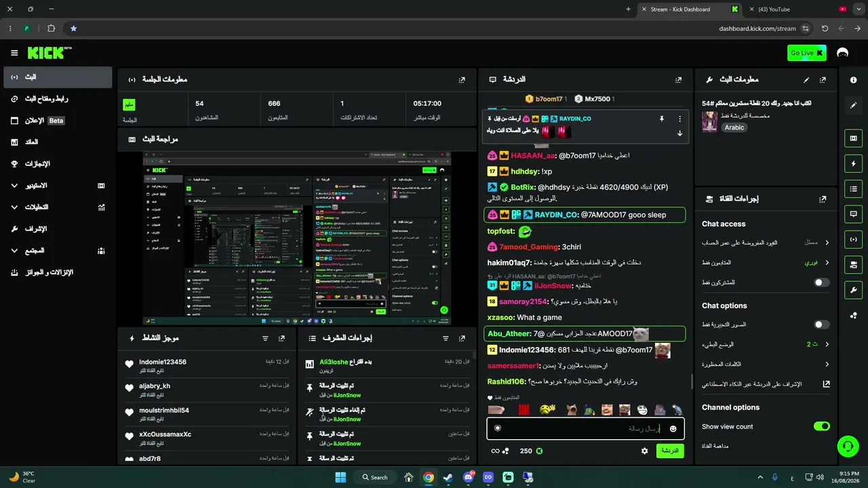Image resolution: width=868 pixels, height=488 pixels.
Task: Open العائد in the sidebar
Action: (x=57, y=142)
